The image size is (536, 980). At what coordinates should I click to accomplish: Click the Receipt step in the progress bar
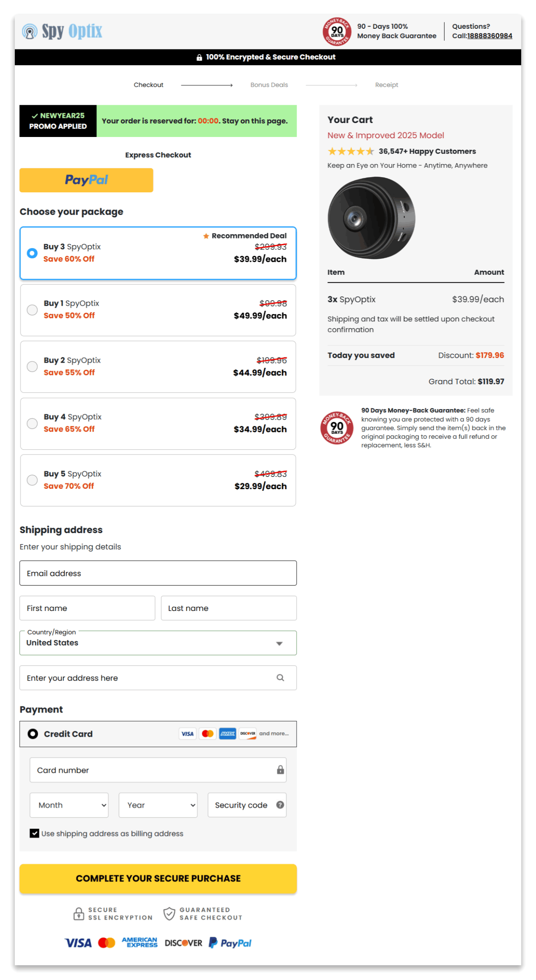(x=386, y=85)
